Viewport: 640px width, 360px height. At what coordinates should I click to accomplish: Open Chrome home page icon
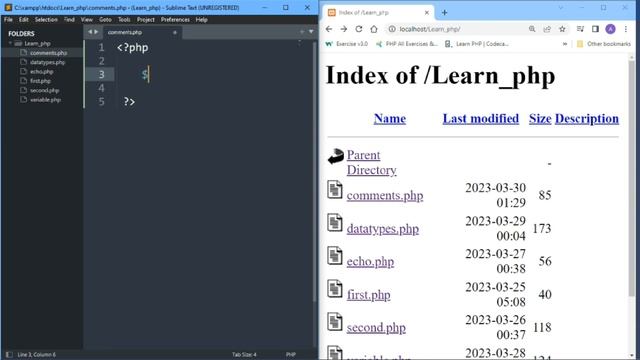pos(374,29)
